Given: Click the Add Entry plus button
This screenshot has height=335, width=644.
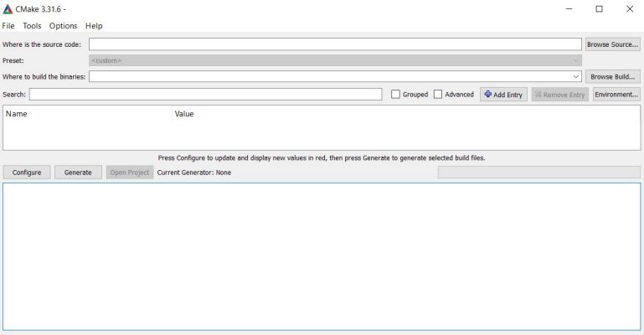Looking at the screenshot, I should pos(503,95).
